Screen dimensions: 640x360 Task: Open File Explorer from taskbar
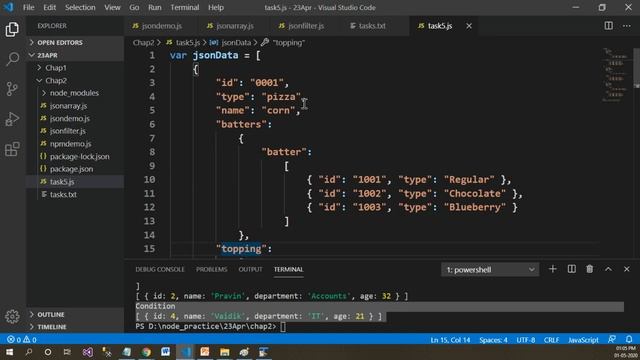[224, 352]
